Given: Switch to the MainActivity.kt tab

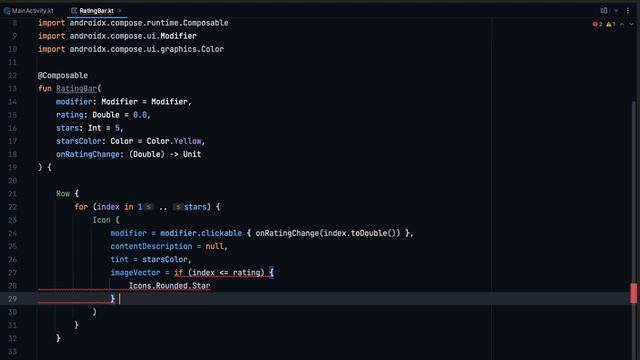Looking at the screenshot, I should pos(29,11).
